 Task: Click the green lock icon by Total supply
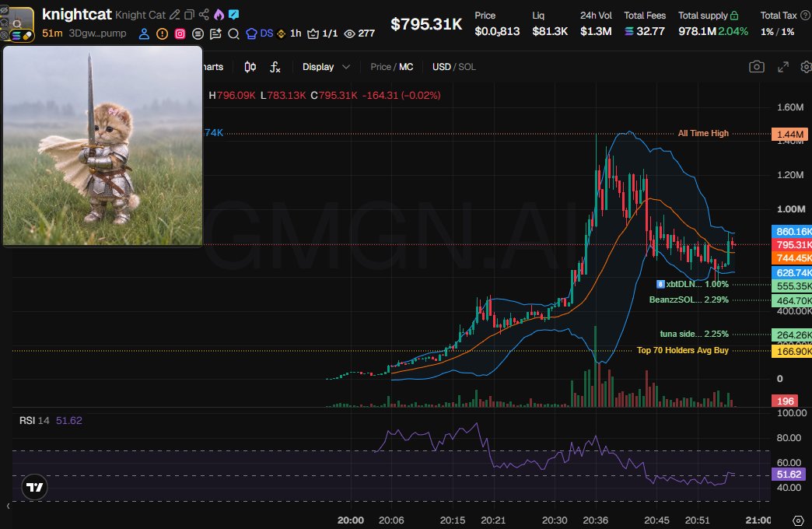pos(734,16)
